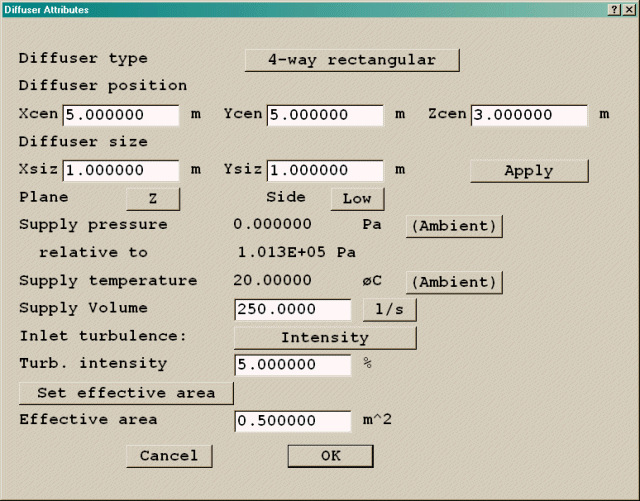This screenshot has height=501, width=640.
Task: Open the Inlet turbulence Intensity selector
Action: click(325, 338)
